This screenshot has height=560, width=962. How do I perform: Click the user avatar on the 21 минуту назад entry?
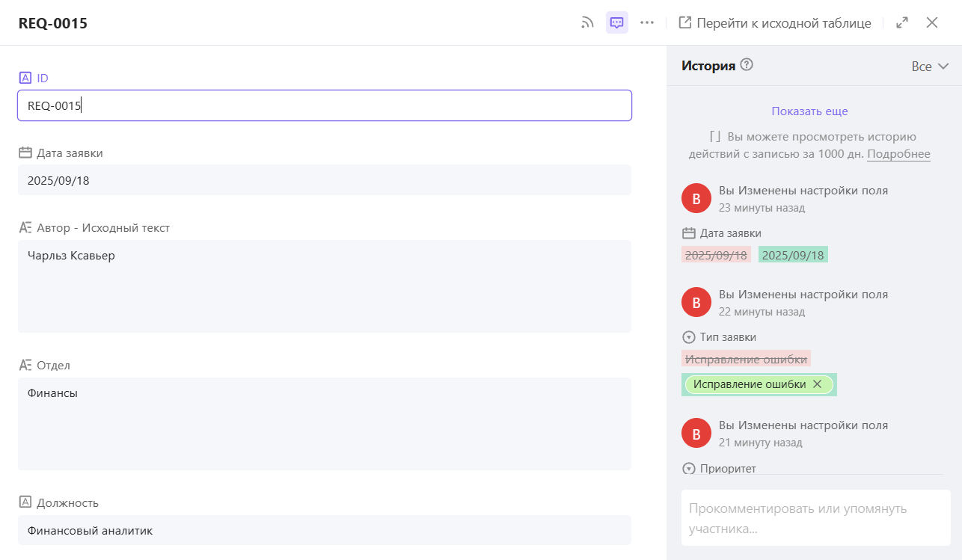(696, 433)
